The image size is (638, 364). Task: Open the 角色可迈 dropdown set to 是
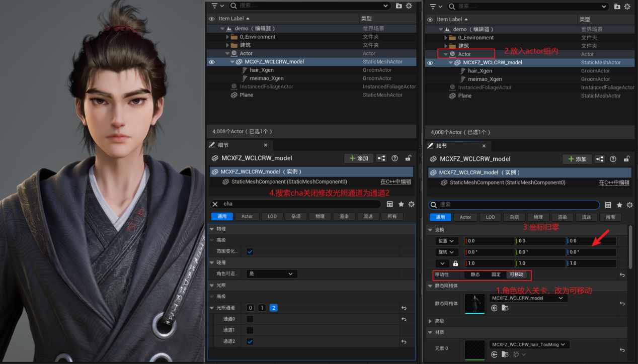pos(271,274)
